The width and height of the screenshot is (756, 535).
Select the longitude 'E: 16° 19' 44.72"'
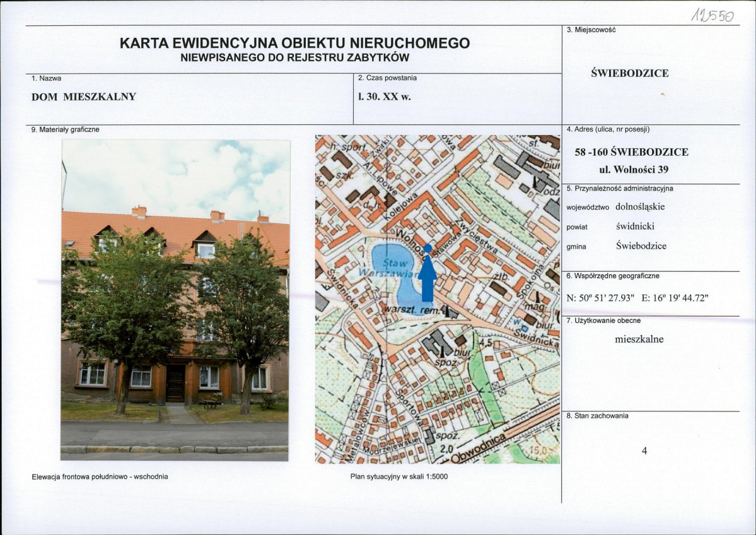675,298
